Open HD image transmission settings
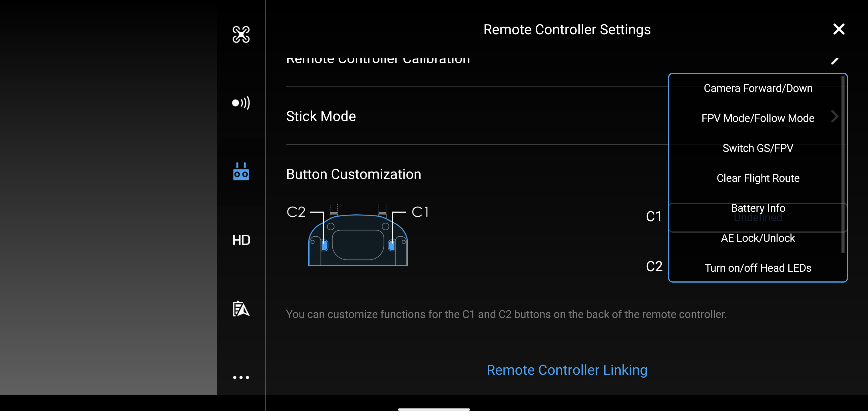 [x=241, y=240]
